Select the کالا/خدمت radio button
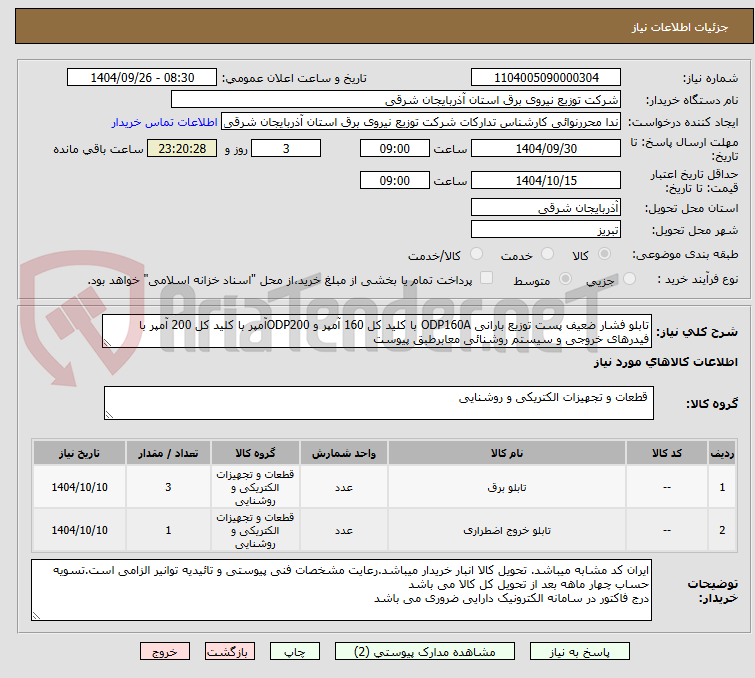The image size is (755, 678). pyautogui.click(x=476, y=254)
